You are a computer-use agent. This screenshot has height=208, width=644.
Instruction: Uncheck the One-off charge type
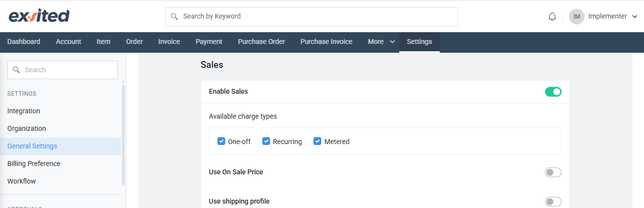pyautogui.click(x=221, y=142)
